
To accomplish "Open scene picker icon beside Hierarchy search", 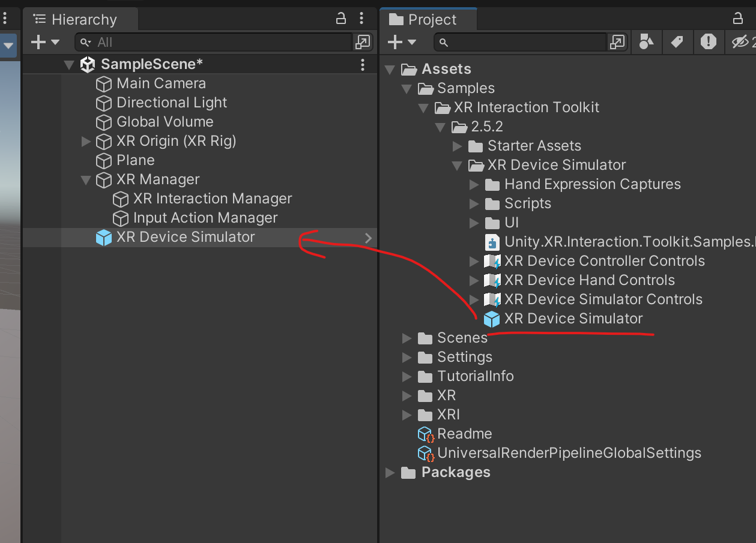I will pos(363,42).
